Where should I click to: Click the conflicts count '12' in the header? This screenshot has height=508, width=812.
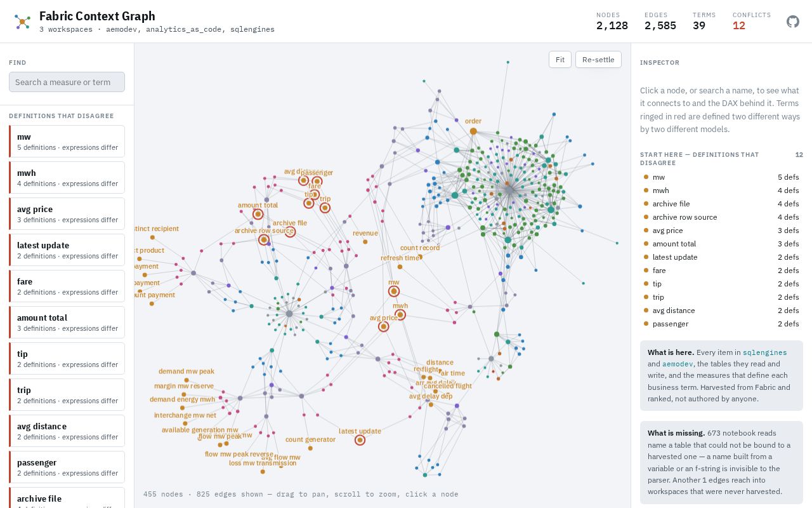click(x=739, y=25)
